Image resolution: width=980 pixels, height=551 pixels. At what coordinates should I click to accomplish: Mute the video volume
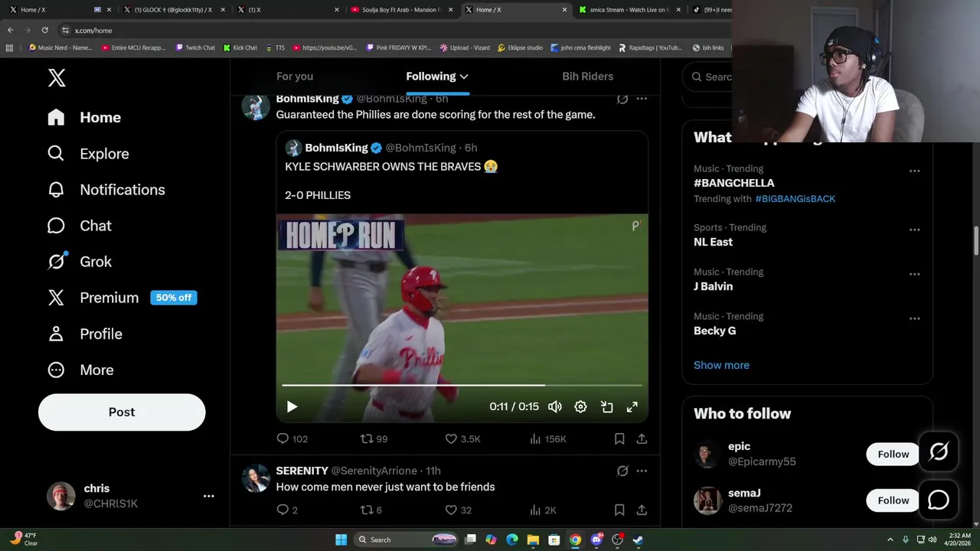555,407
